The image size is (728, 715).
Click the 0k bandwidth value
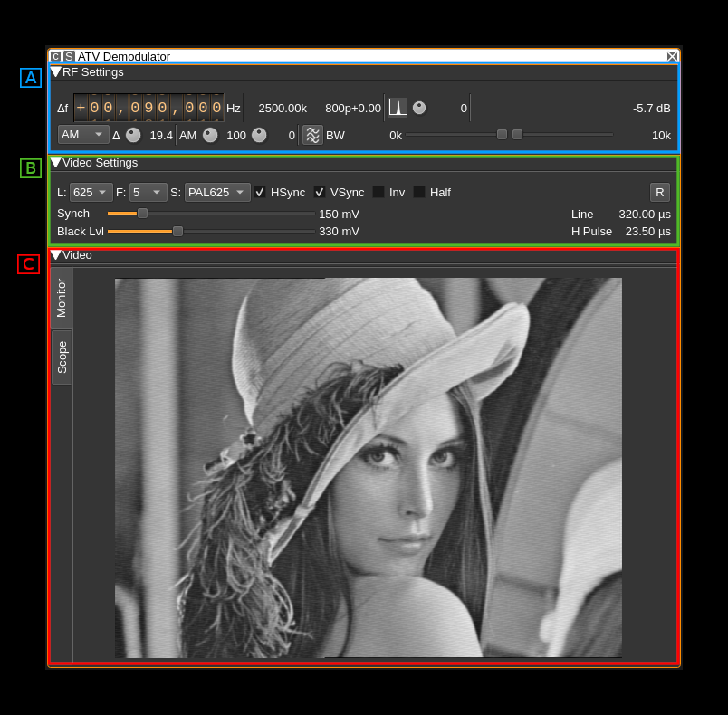[x=396, y=136]
